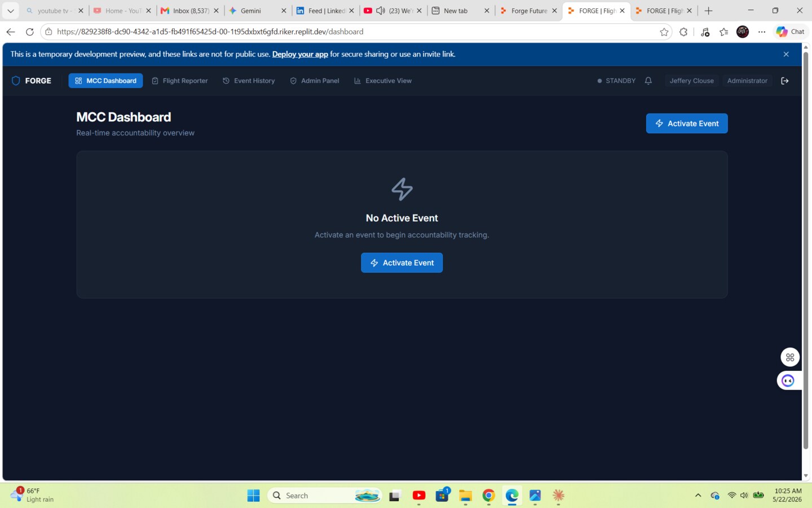The width and height of the screenshot is (812, 508).
Task: Open browser extensions puzzle icon
Action: click(x=683, y=32)
